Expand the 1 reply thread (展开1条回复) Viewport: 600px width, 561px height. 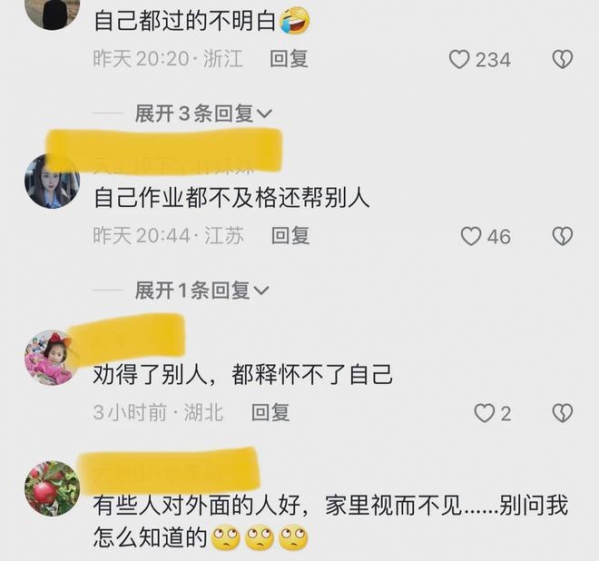pyautogui.click(x=202, y=290)
